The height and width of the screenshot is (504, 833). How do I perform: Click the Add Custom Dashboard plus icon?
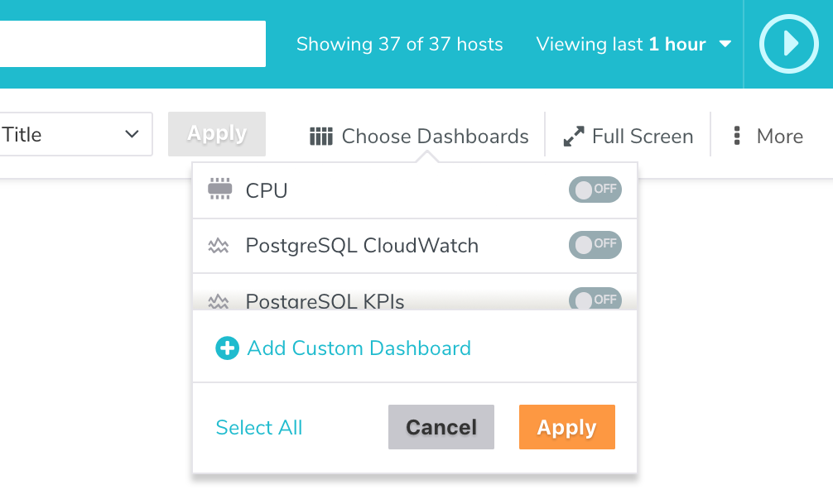pyautogui.click(x=227, y=348)
